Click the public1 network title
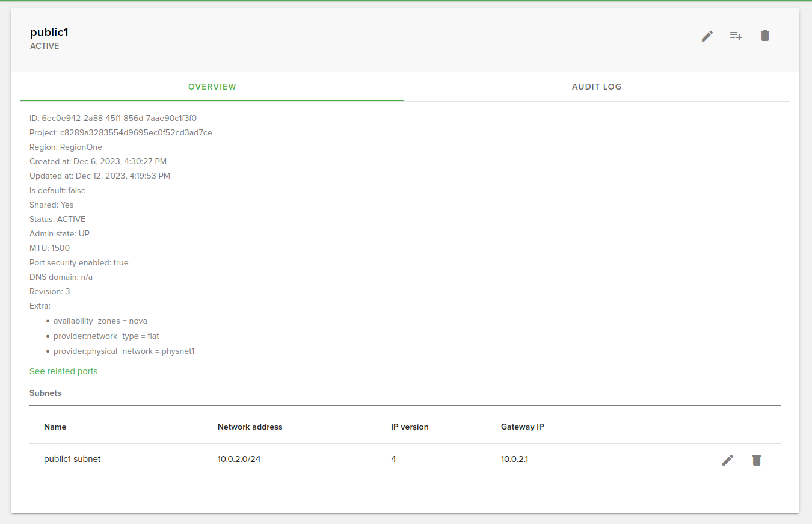The image size is (812, 524). [x=49, y=32]
